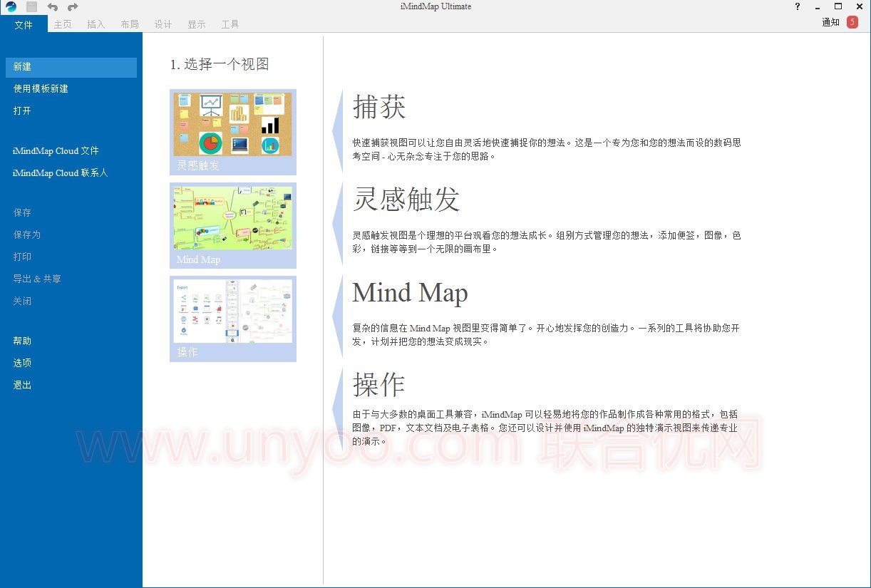Click 保存为 in the sidebar
Viewport: 871px width, 588px height.
click(x=27, y=235)
